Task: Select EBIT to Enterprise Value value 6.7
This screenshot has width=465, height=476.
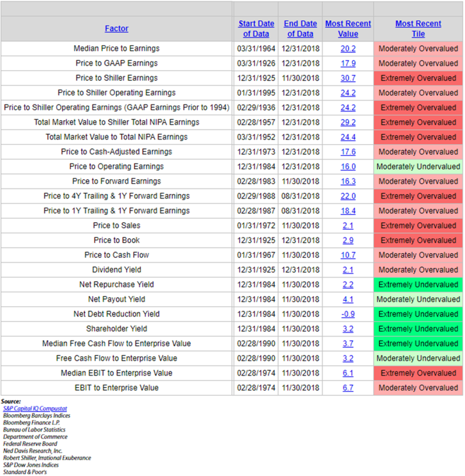Action: click(348, 388)
